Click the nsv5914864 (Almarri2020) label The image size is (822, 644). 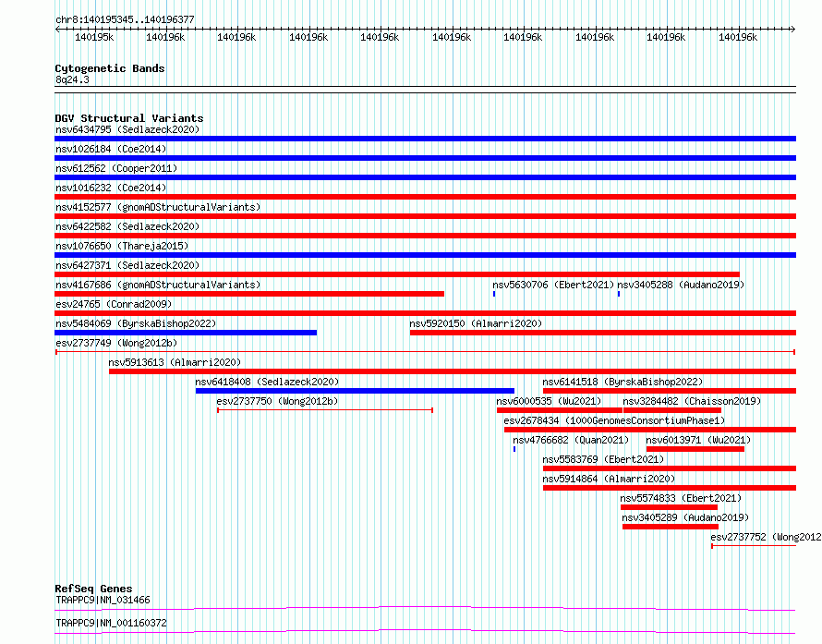(609, 479)
